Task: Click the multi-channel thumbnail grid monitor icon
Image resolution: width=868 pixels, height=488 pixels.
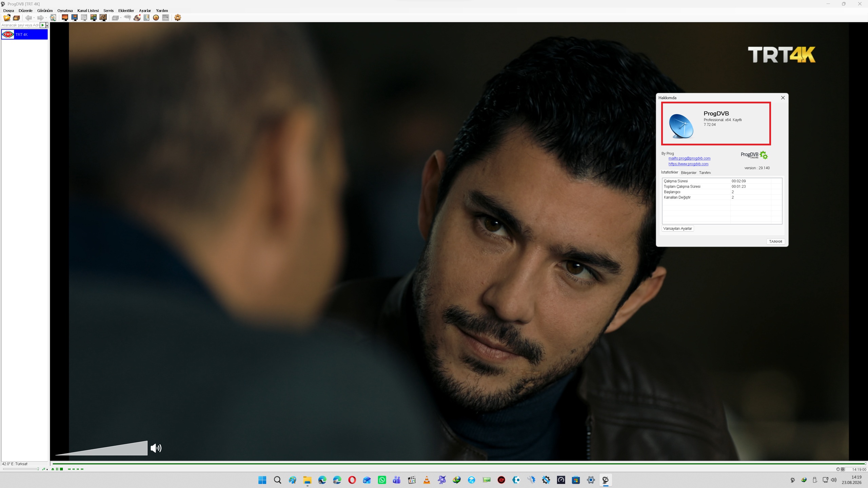Action: pyautogui.click(x=103, y=18)
